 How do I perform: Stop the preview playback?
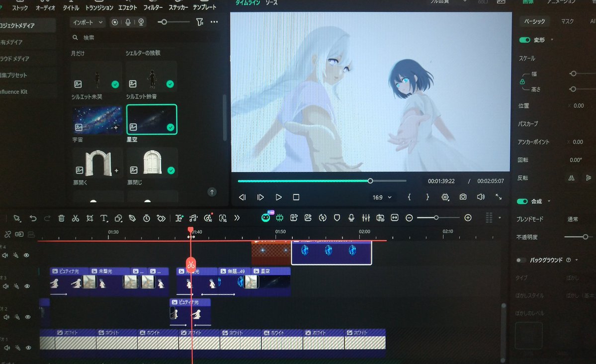click(296, 197)
